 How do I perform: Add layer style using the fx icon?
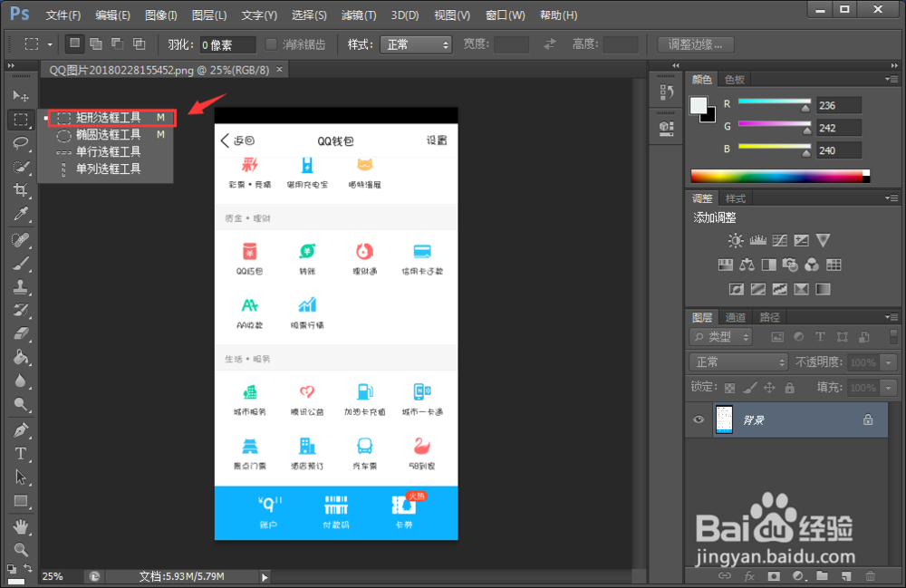[x=749, y=576]
